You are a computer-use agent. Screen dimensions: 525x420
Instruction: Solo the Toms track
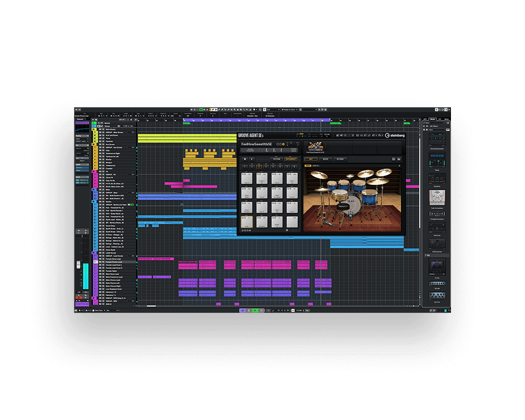point(102,138)
